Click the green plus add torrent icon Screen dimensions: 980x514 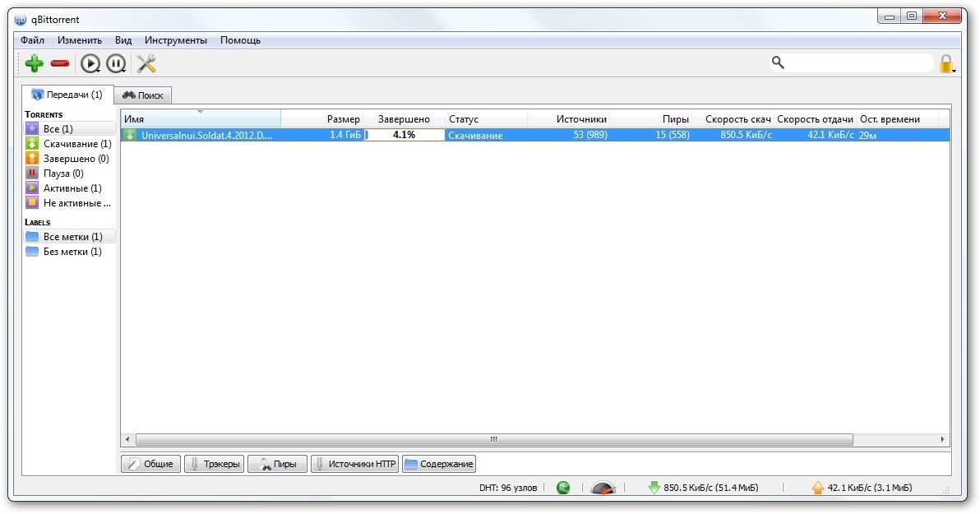pyautogui.click(x=34, y=63)
